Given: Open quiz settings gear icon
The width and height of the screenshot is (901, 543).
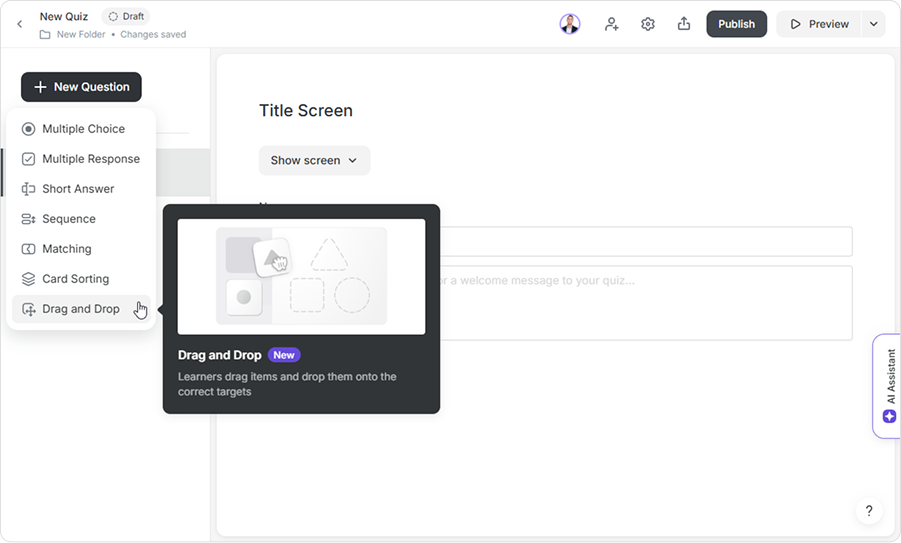Looking at the screenshot, I should coord(648,24).
